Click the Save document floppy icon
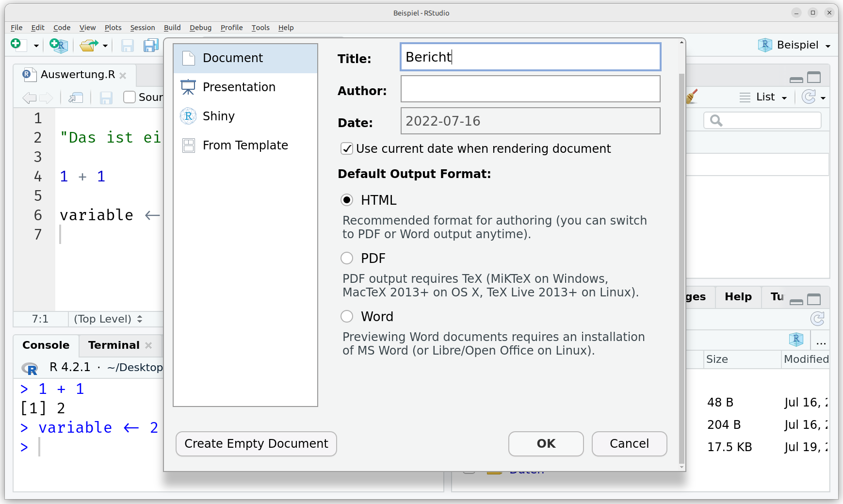 click(128, 46)
